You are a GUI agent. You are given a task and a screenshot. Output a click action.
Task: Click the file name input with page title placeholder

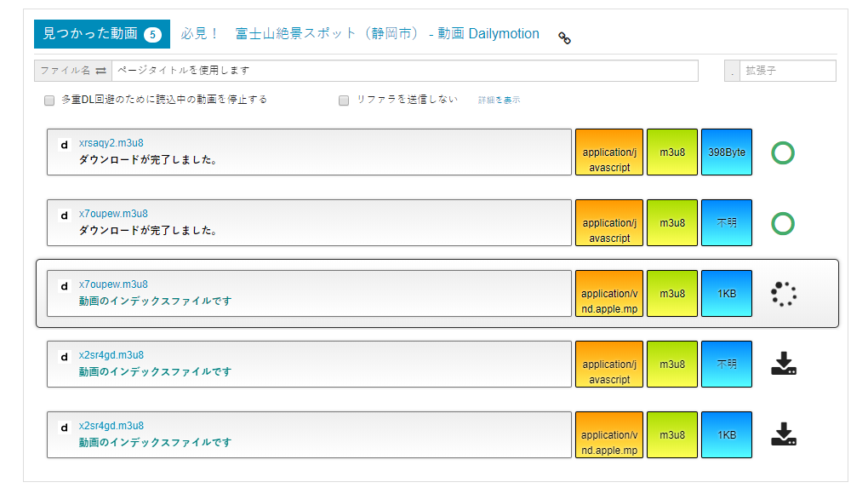[x=404, y=71]
